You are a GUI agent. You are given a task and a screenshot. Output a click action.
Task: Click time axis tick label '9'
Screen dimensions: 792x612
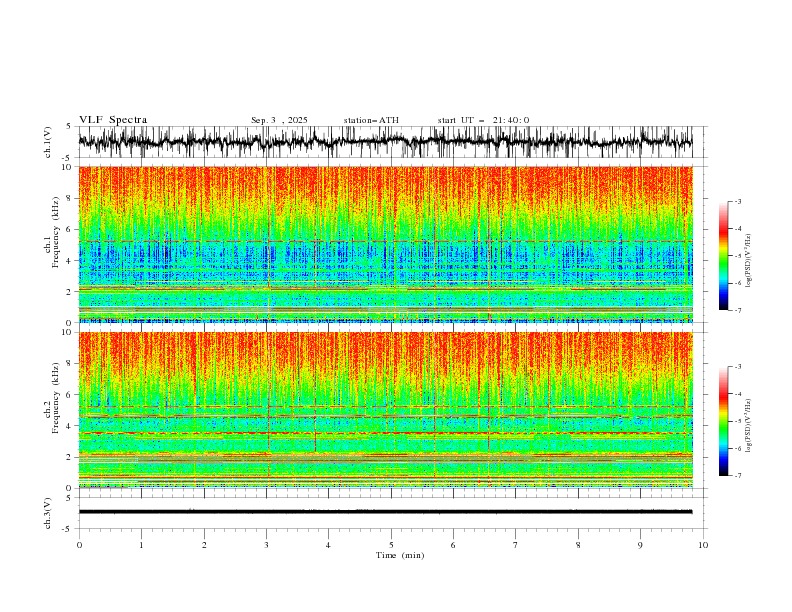[x=640, y=545]
